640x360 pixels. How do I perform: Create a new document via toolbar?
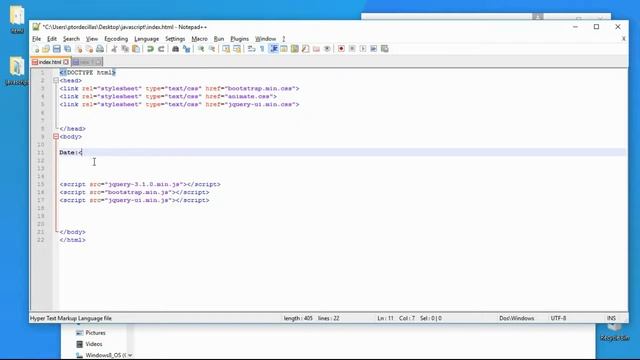tap(36, 49)
